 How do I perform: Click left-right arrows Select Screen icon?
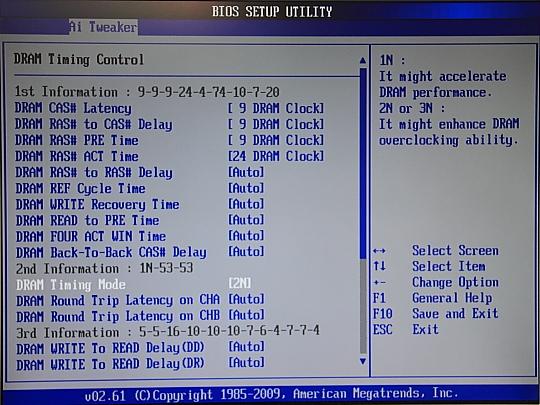pyautogui.click(x=379, y=251)
